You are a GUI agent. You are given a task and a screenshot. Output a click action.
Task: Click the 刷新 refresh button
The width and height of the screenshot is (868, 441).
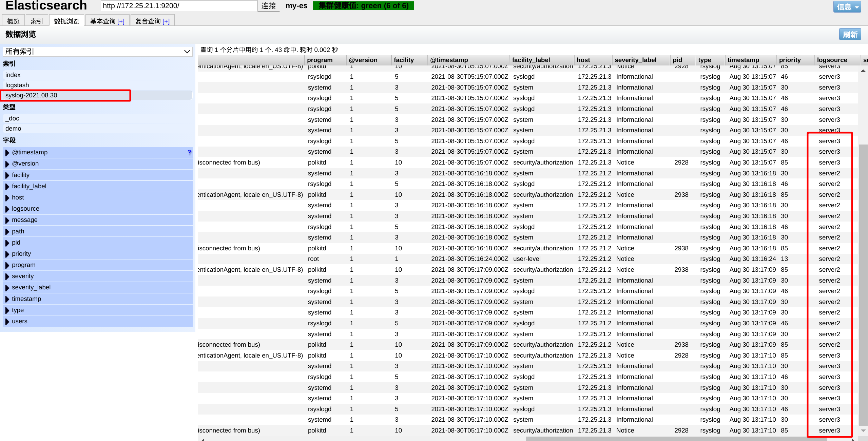click(x=850, y=35)
